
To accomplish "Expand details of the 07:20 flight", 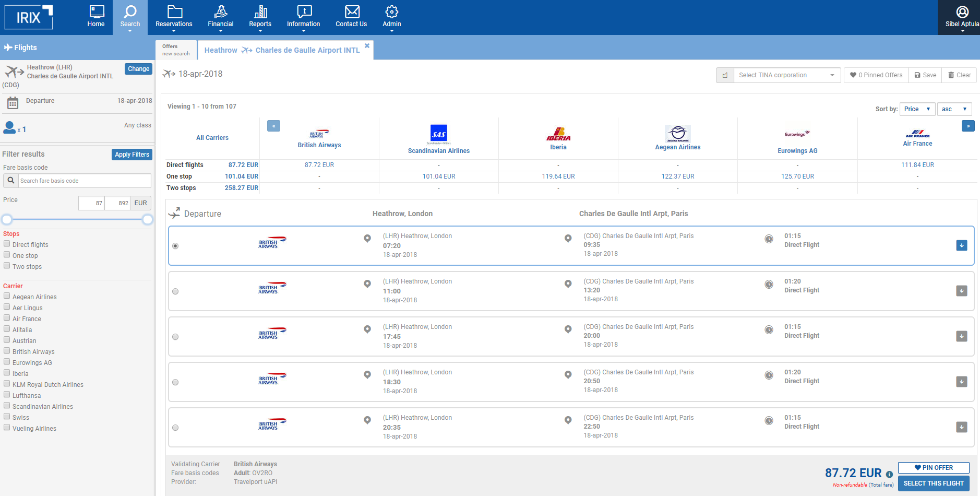I will pos(961,245).
